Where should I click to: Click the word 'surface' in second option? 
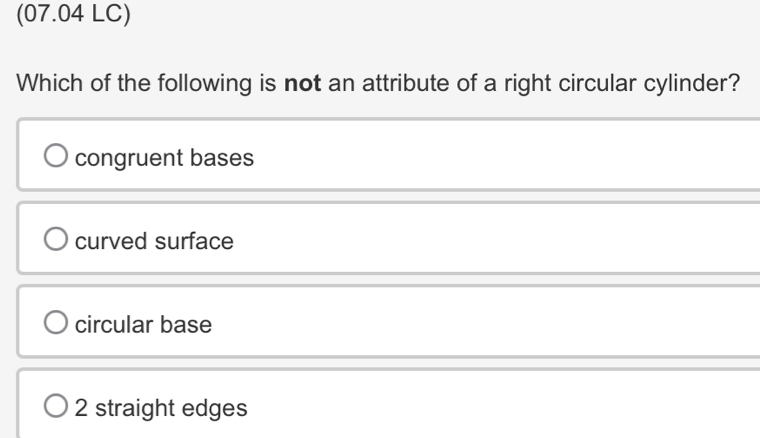click(201, 241)
